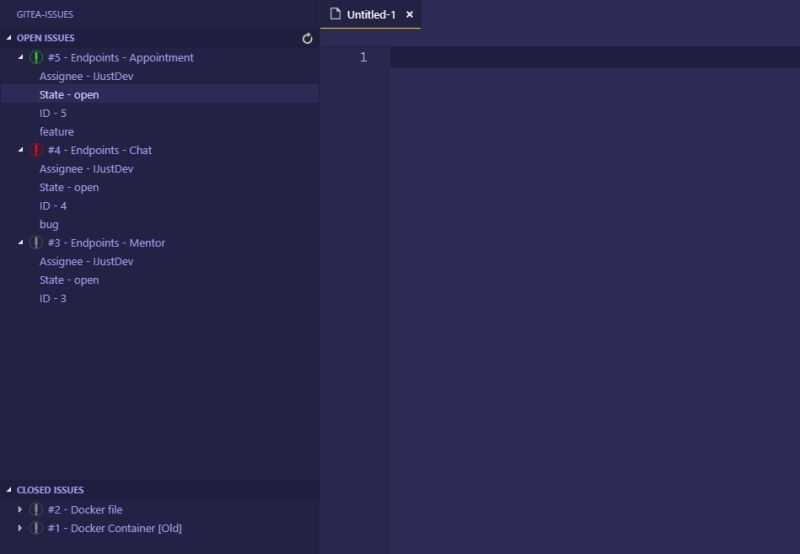The width and height of the screenshot is (800, 554).
Task: Click line number 1 in the editor gutter
Action: tap(363, 57)
